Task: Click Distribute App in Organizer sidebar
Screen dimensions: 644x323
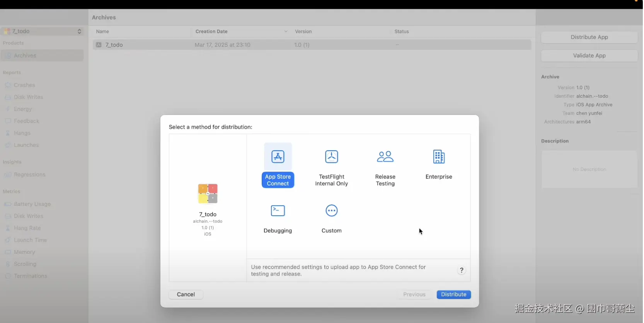Action: (x=589, y=37)
